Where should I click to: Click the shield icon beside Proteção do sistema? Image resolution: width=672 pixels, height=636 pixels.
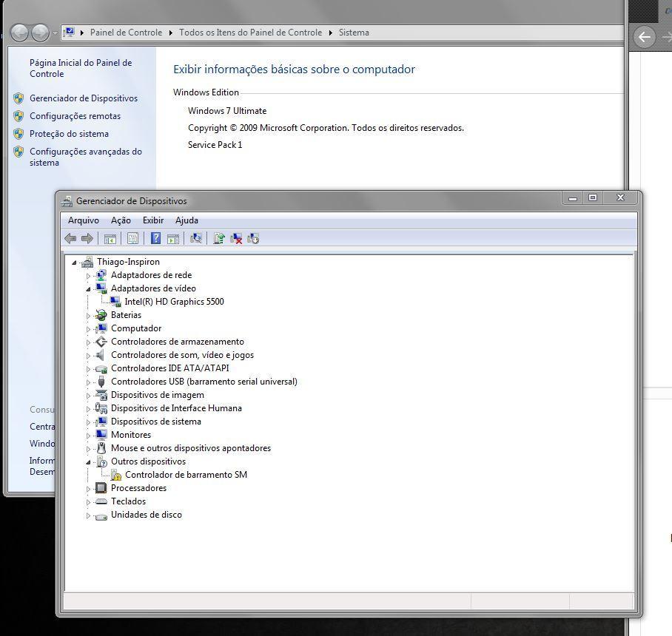[x=19, y=134]
